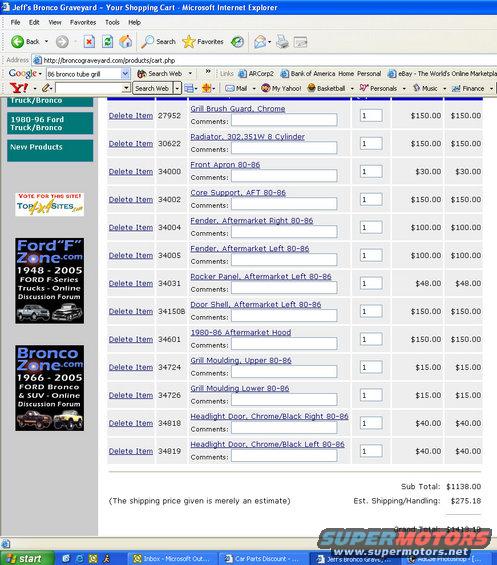Open New Products sidebar button
Viewport: 497px width, 565px height.
50,150
